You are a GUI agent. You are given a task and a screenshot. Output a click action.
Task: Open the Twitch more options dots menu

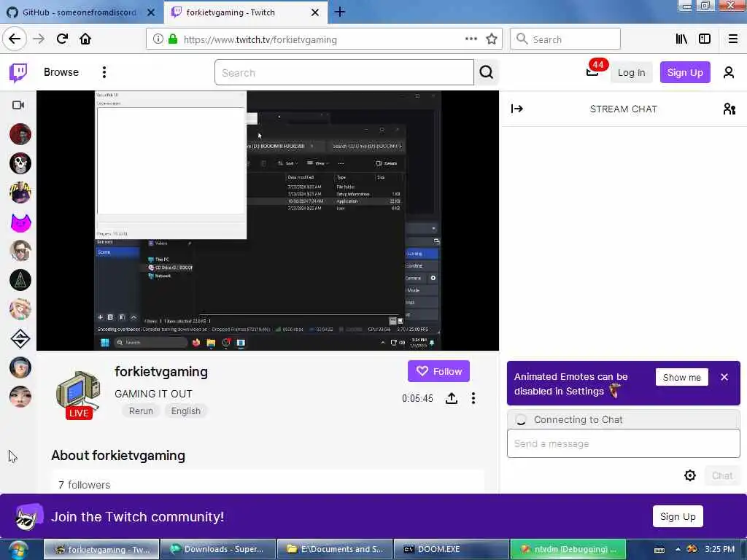pyautogui.click(x=104, y=72)
